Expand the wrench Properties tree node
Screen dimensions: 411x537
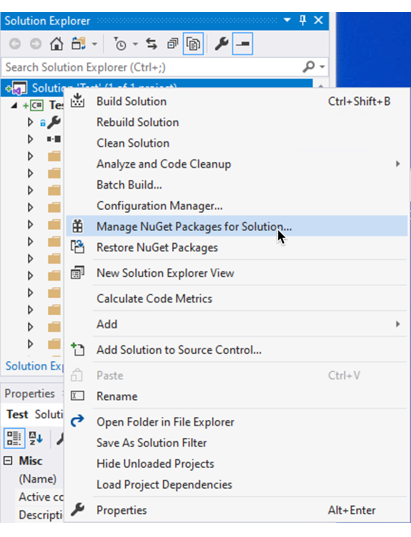pos(30,122)
